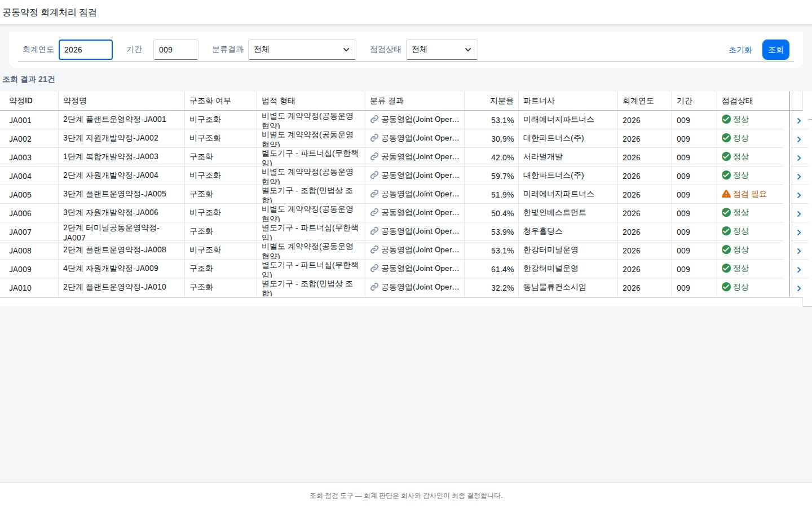Open row details chevron for JA005
This screenshot has height=508, width=812.
(798, 195)
